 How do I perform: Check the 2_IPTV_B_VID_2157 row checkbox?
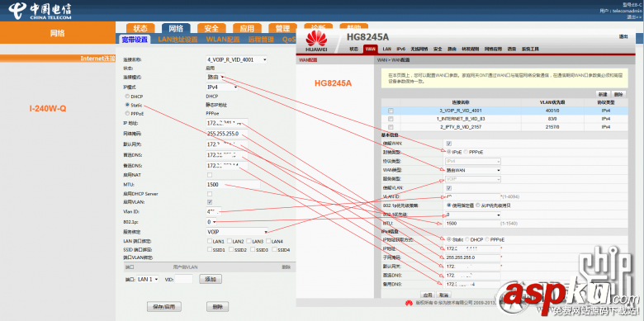[391, 127]
